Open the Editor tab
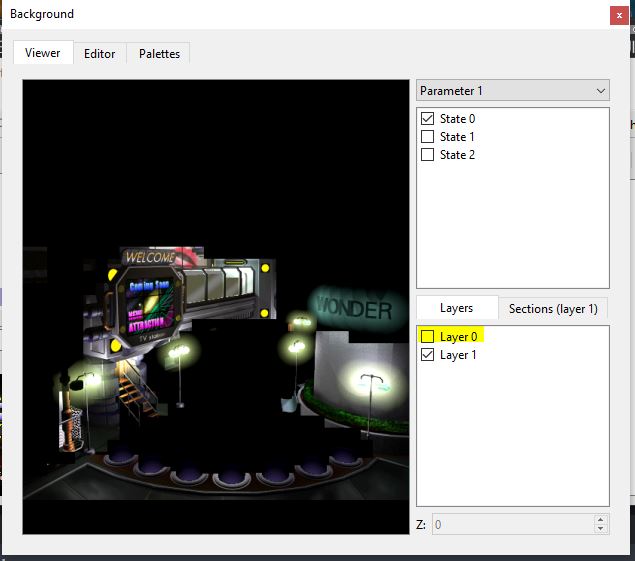Screen dimensions: 635x561 100,53
